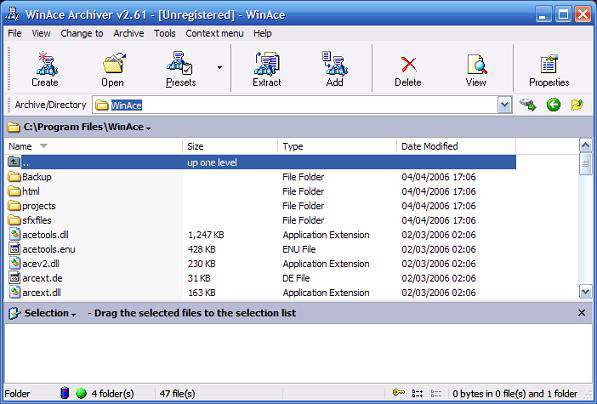Close the Selection panel
The width and height of the screenshot is (597, 404).
coord(581,313)
